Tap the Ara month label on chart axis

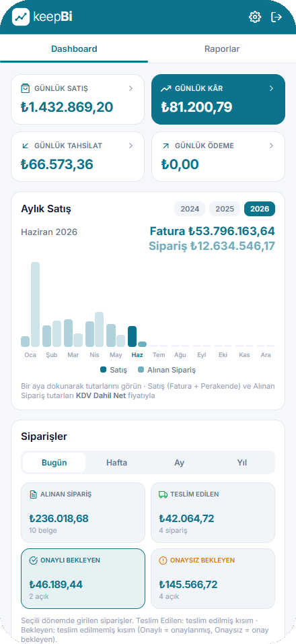(x=266, y=355)
